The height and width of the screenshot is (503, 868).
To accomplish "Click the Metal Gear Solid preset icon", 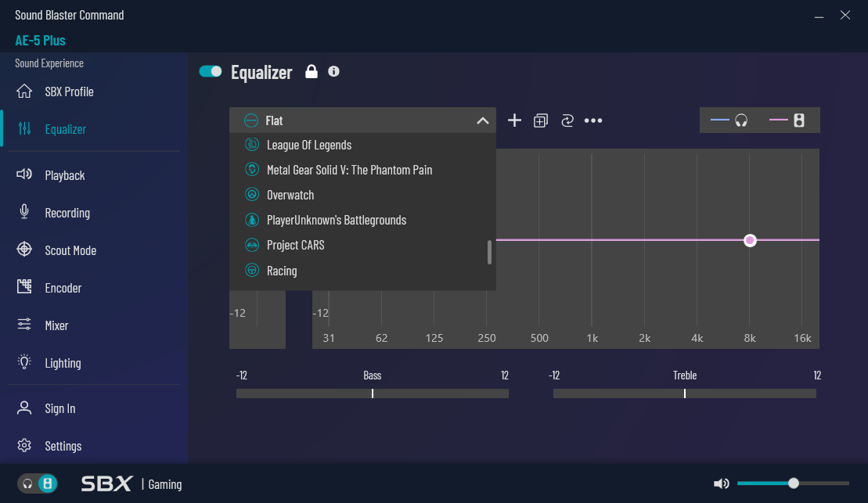I will coord(252,169).
